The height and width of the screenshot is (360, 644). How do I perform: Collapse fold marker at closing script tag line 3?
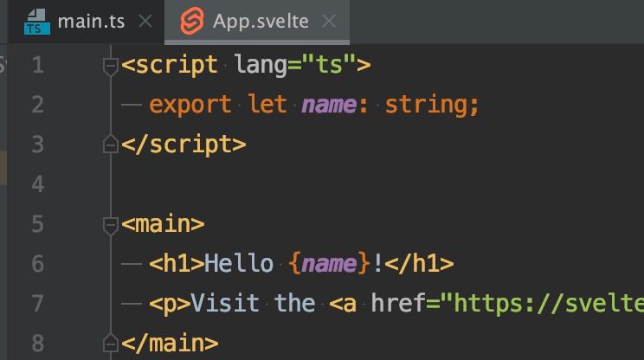coord(111,144)
